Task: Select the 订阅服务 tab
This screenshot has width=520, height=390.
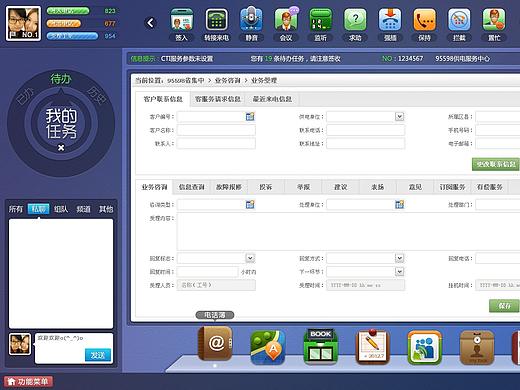Action: point(453,187)
